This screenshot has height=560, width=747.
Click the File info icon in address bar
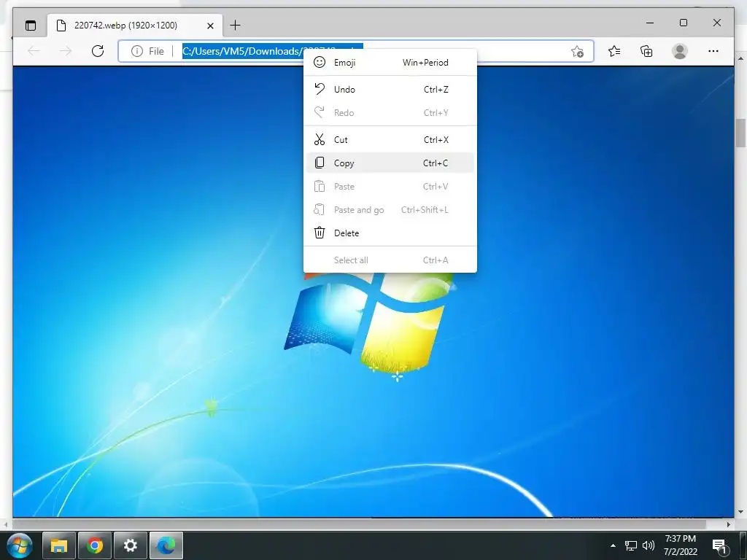(x=137, y=51)
